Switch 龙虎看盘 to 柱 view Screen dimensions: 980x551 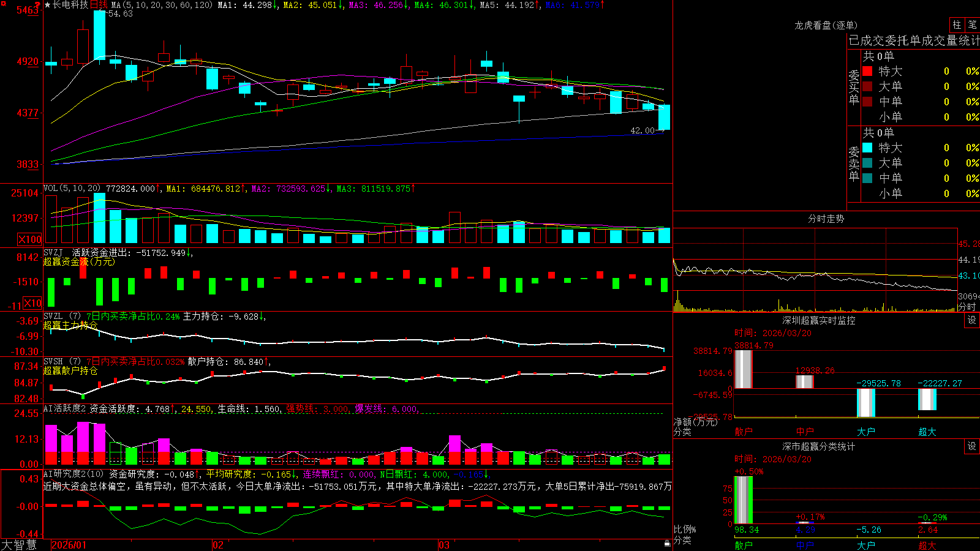(957, 24)
